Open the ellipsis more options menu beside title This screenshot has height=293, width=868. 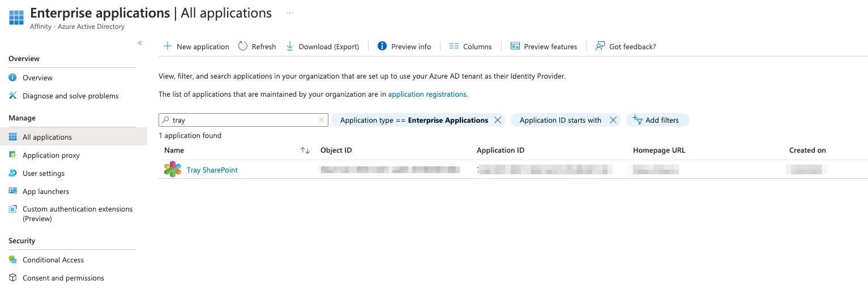290,12
